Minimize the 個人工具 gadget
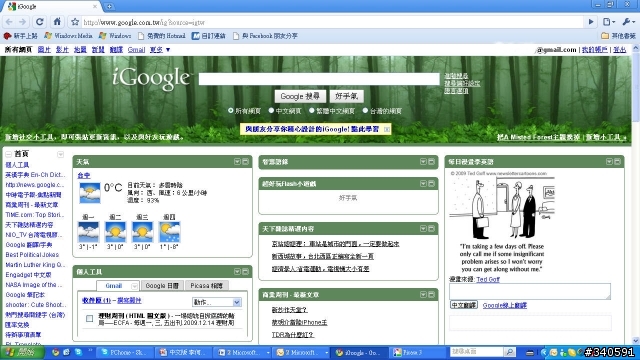The width and height of the screenshot is (640, 360). (245, 271)
